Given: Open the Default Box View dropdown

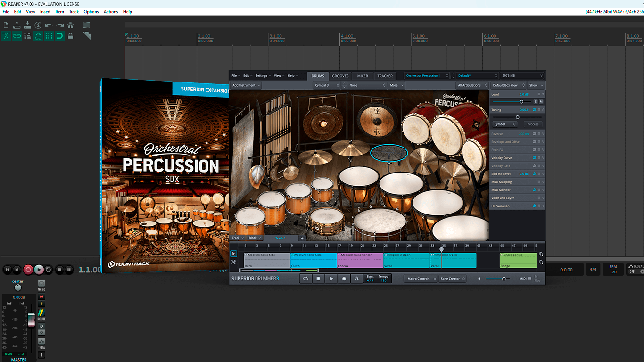Looking at the screenshot, I should 508,85.
